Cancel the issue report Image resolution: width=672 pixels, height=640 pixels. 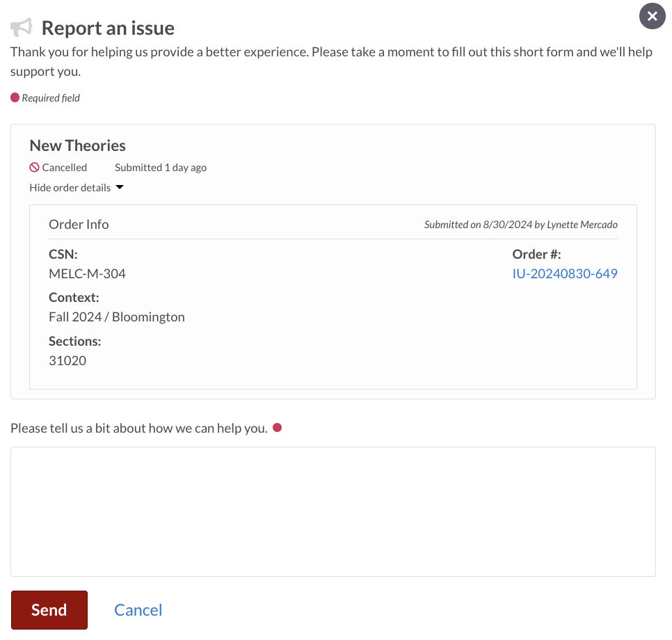click(138, 609)
